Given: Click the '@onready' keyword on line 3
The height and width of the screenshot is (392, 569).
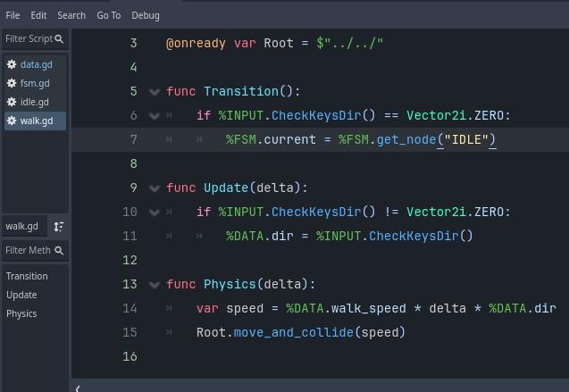Looking at the screenshot, I should pos(196,44).
